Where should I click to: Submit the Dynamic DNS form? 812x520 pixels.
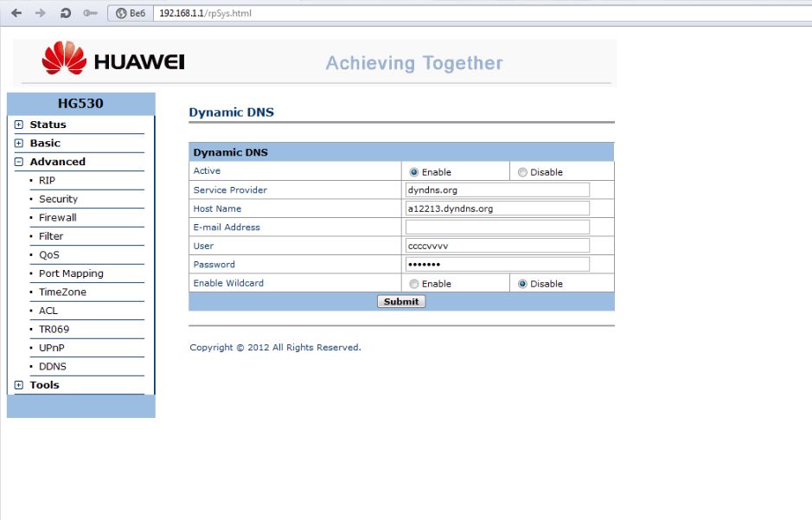click(401, 301)
